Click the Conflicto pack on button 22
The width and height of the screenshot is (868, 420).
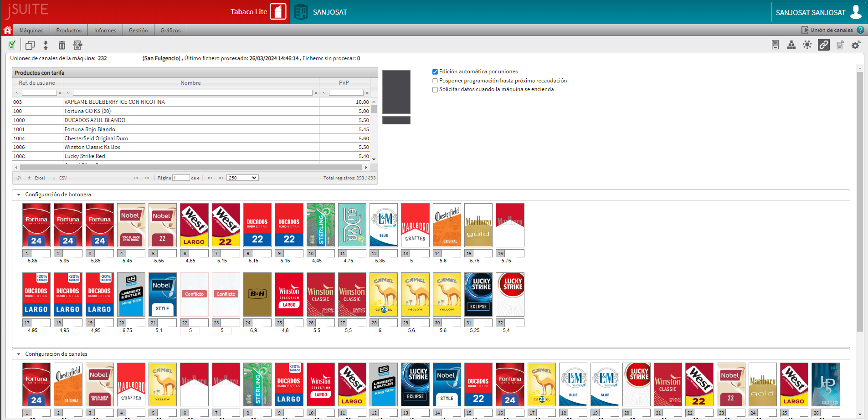194,294
